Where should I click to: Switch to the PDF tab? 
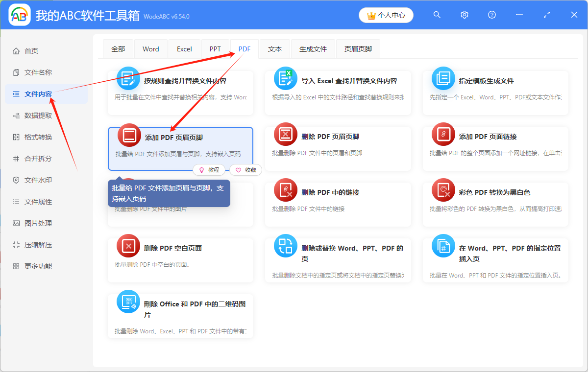[x=244, y=48]
